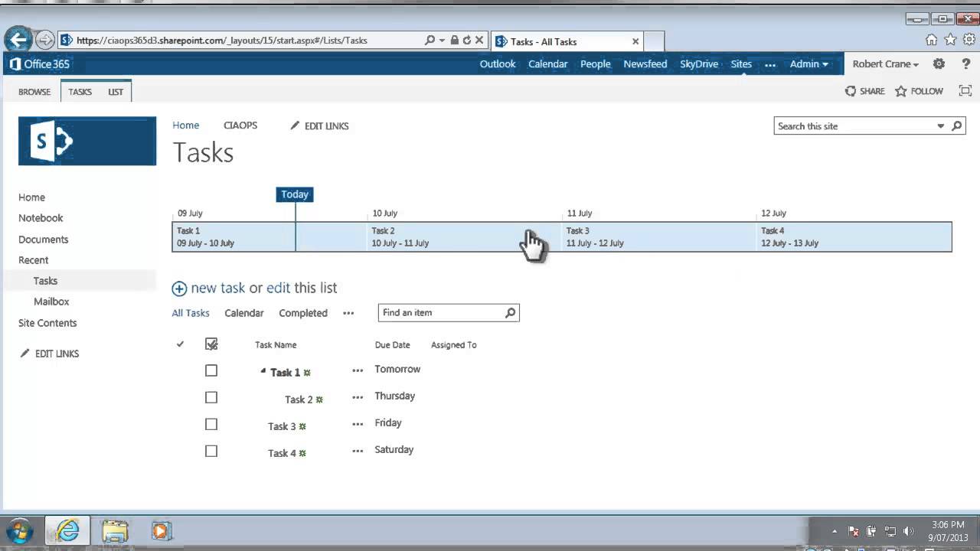Click the SharePoint site logo
Viewport: 980px width, 551px height.
pyautogui.click(x=87, y=141)
